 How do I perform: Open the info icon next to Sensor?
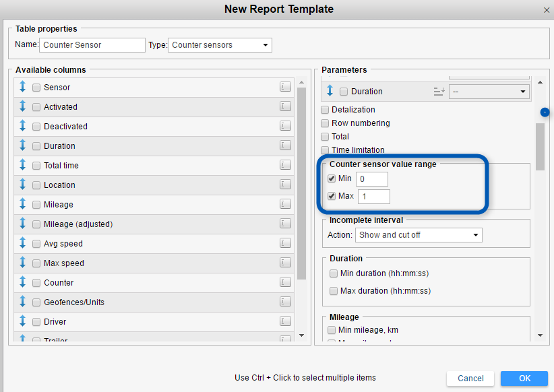tap(285, 87)
